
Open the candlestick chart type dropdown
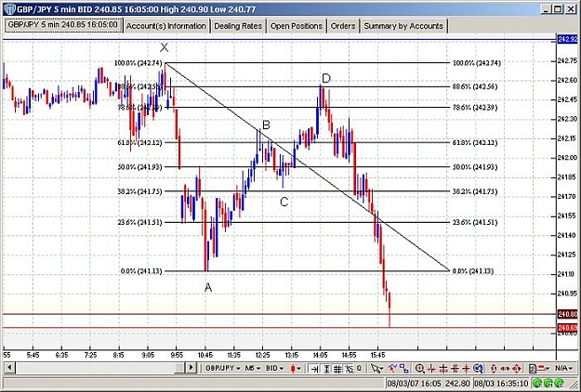coord(296,368)
